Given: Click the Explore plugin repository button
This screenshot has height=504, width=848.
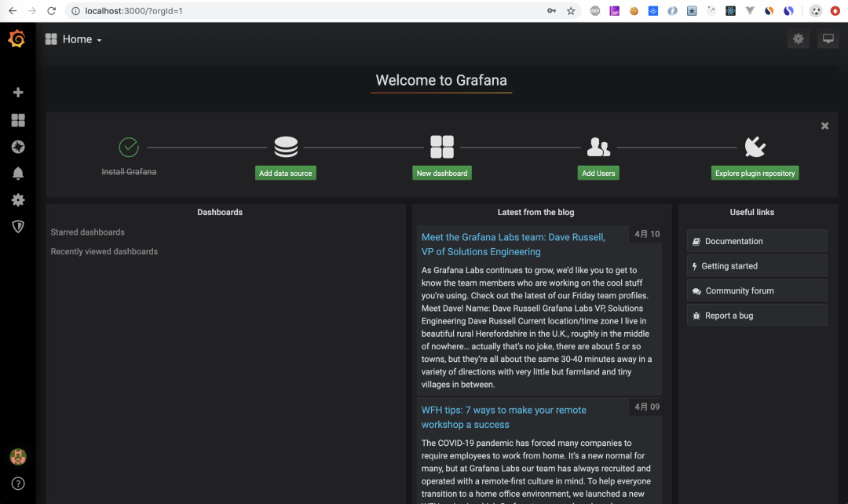Looking at the screenshot, I should (755, 173).
